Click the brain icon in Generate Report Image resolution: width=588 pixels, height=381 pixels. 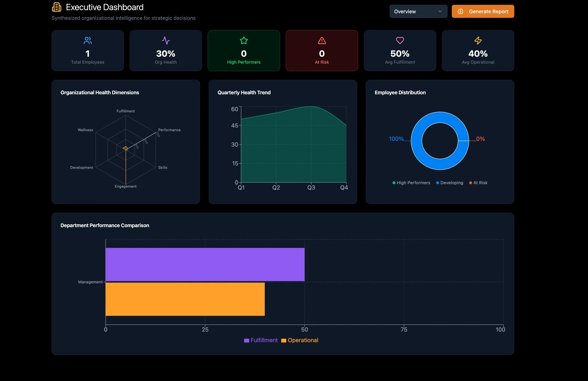click(460, 11)
